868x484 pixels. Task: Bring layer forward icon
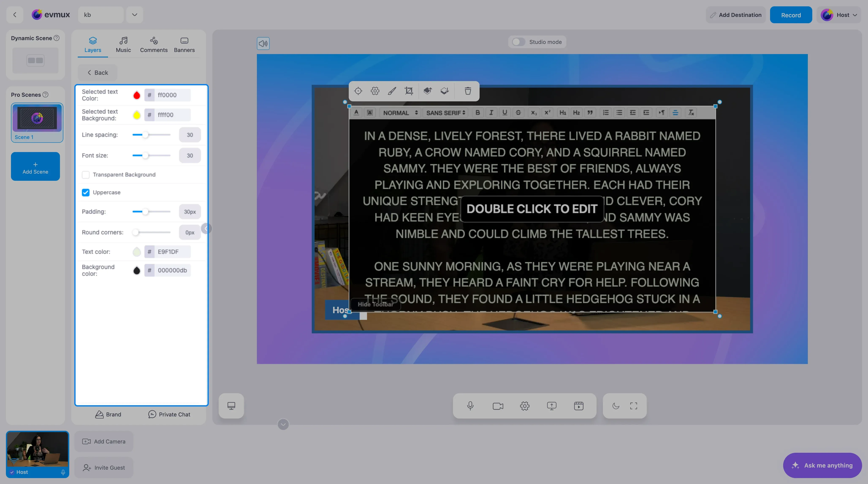[428, 91]
